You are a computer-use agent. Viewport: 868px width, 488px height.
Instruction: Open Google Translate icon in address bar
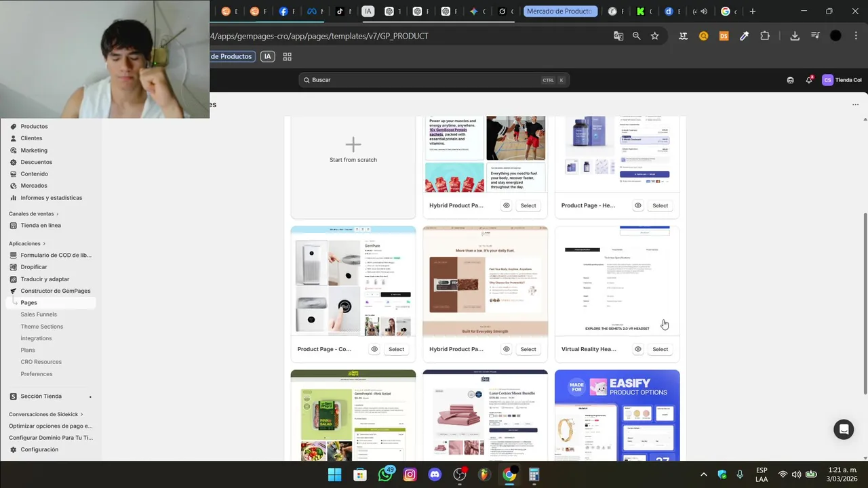click(618, 36)
